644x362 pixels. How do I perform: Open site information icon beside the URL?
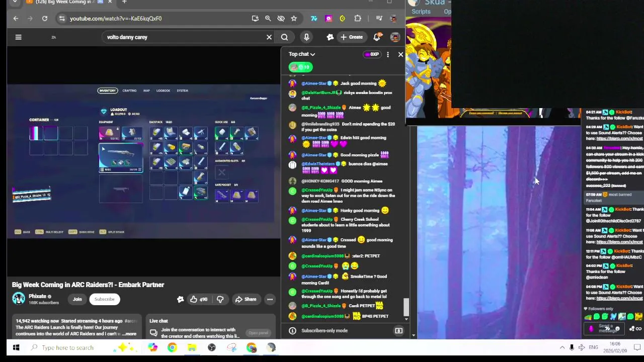[x=61, y=19]
